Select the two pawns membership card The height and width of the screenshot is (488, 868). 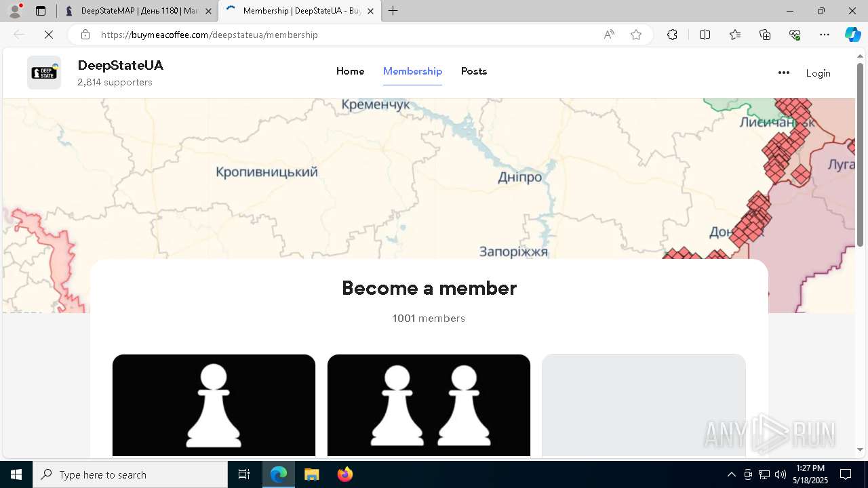429,405
